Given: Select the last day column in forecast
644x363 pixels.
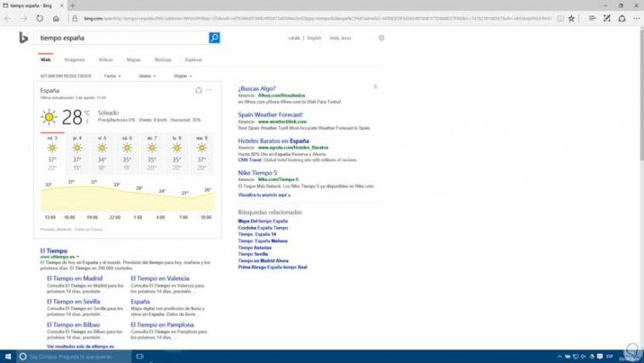Looking at the screenshot, I should 201,153.
